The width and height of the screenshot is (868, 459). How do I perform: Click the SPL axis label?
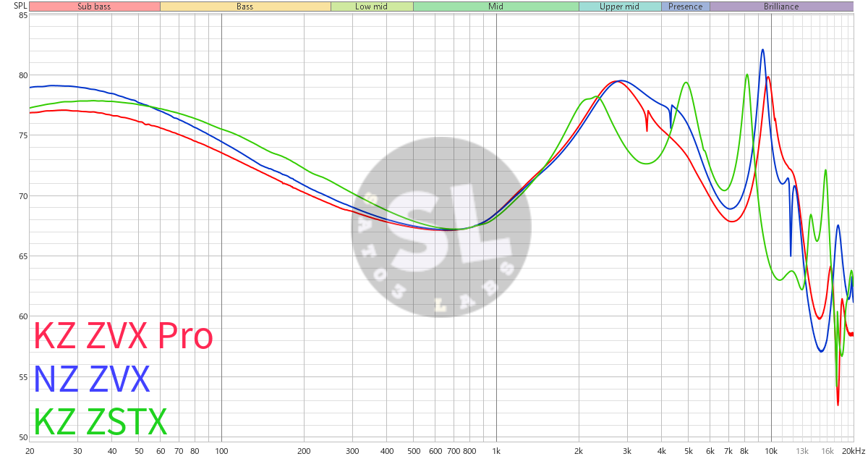(20, 6)
